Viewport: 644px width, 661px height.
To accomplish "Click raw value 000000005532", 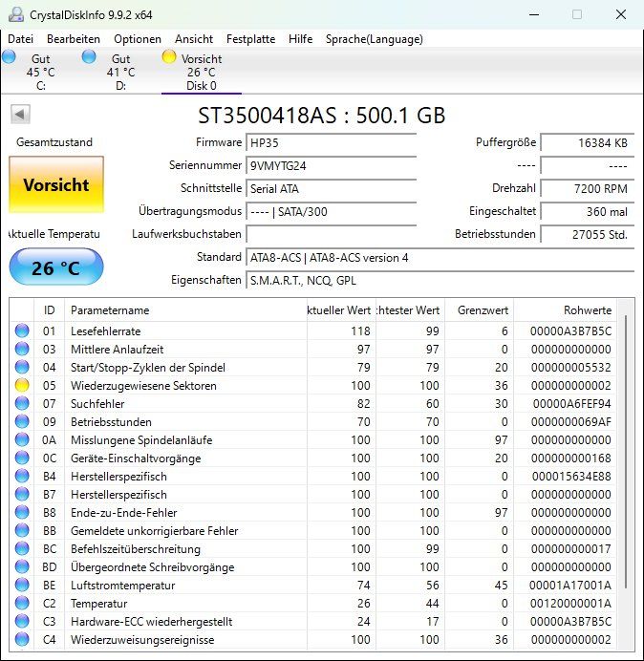I will point(571,368).
